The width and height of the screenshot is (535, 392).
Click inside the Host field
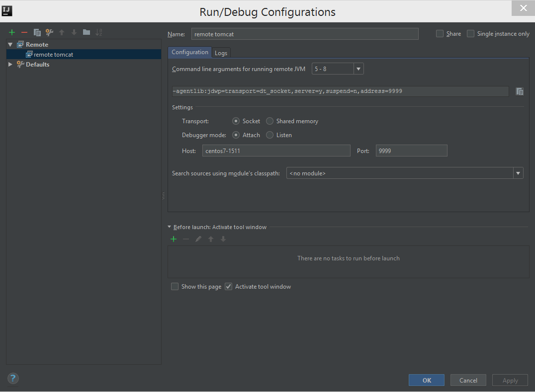(276, 151)
